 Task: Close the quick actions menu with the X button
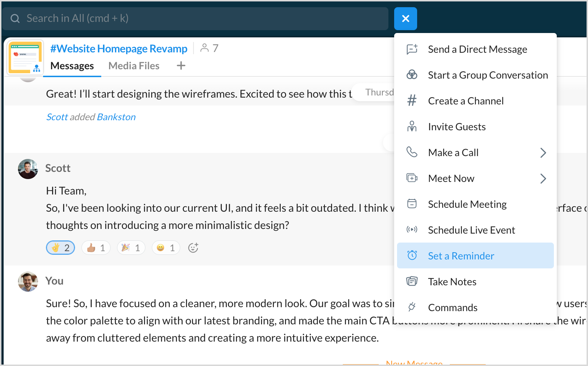(x=405, y=19)
